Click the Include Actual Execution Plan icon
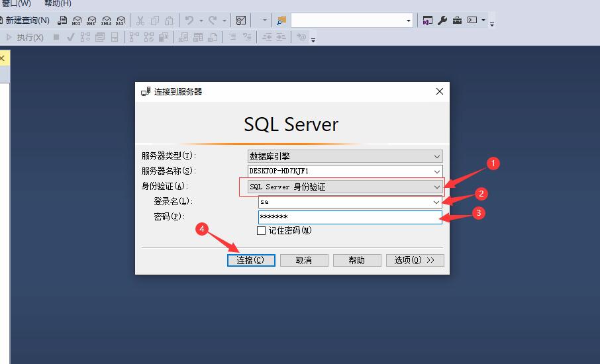This screenshot has height=364, width=600. (134, 37)
